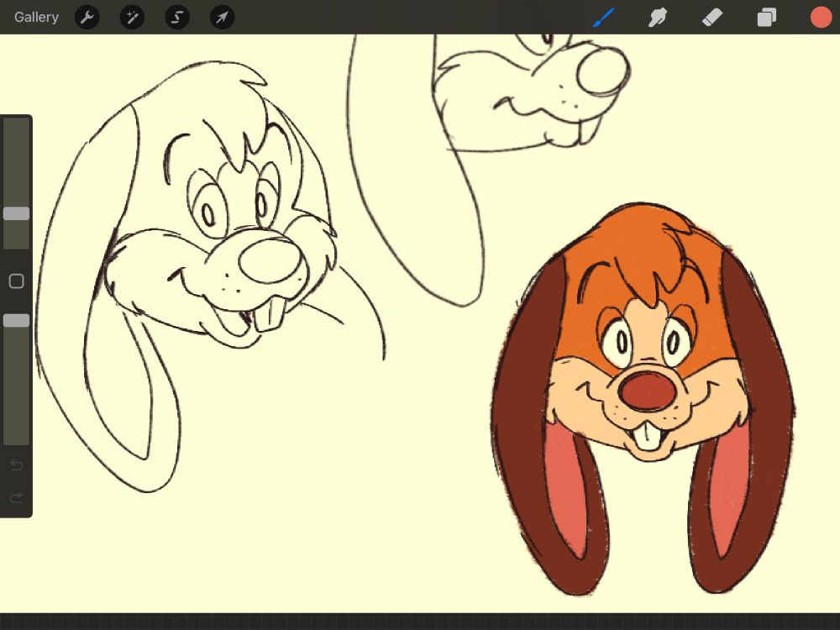Undo the last stroke
The image size is (840, 630).
(x=17, y=465)
